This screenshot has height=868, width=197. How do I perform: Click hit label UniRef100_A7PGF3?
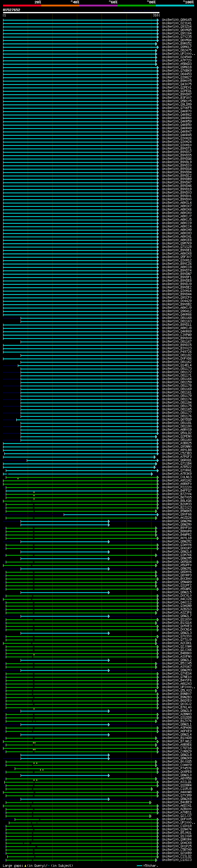point(177,457)
